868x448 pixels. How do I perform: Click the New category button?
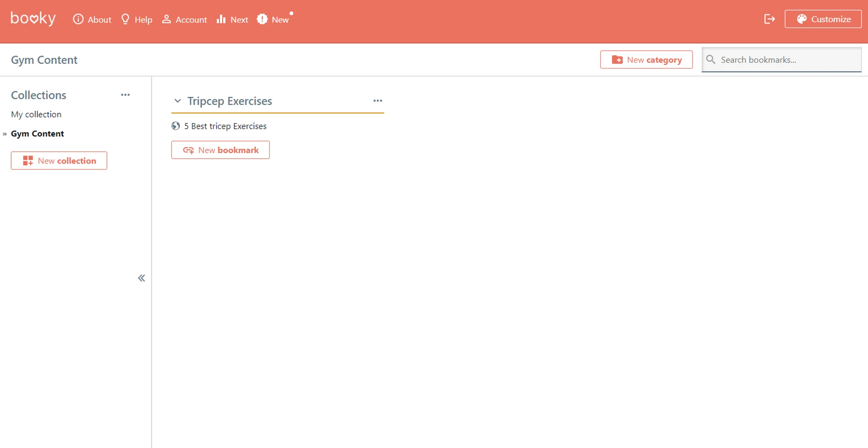point(646,60)
